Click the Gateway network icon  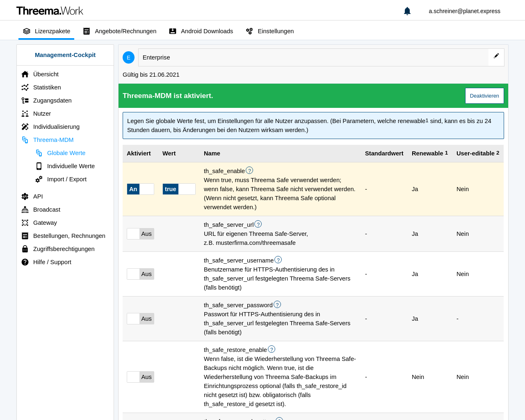pos(25,223)
